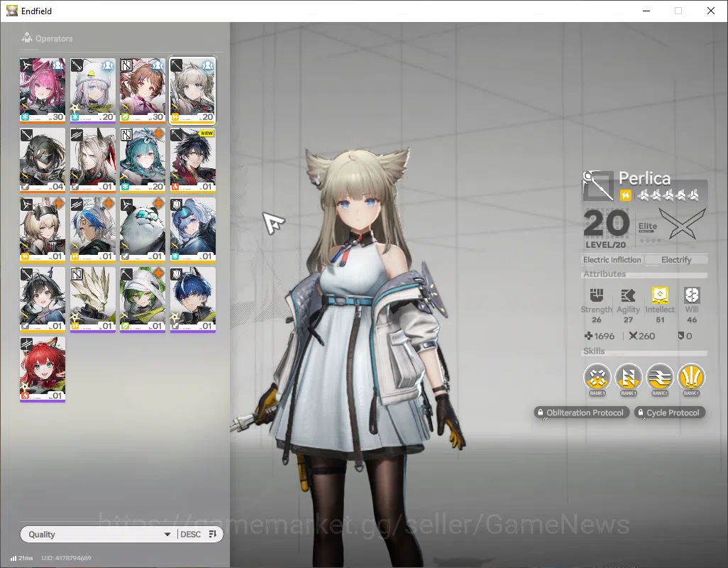This screenshot has width=728, height=568.
Task: Select the blonde operator with black headband
Action: pos(43,230)
